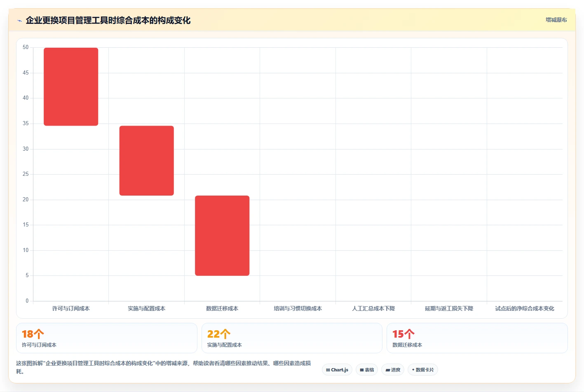This screenshot has width=584, height=392.
Task: Click axis label 数据迁移成本 under the chart
Action: point(222,308)
